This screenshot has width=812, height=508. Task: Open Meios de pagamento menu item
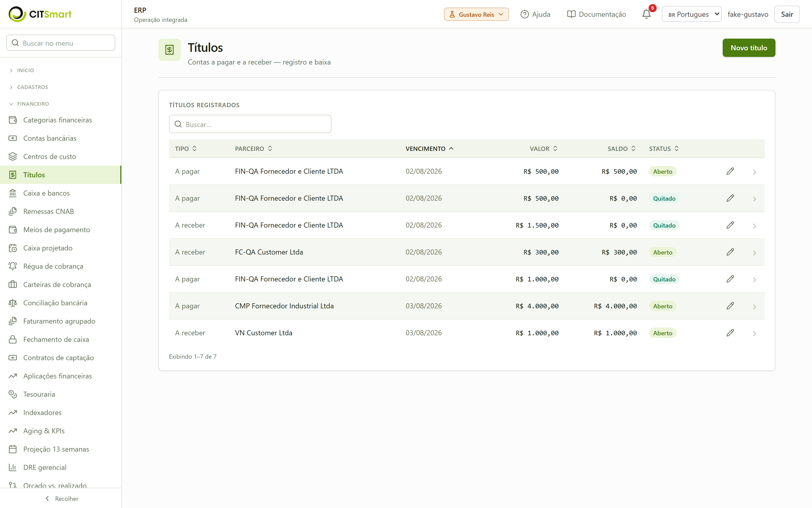(x=61, y=230)
